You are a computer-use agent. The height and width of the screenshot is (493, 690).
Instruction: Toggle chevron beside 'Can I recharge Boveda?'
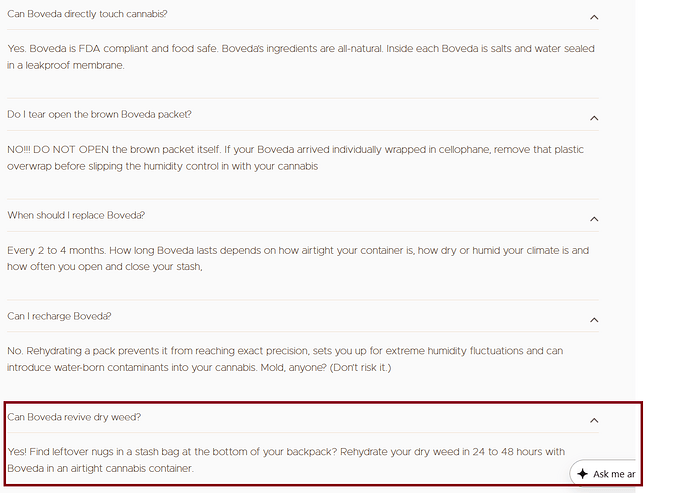pos(594,320)
